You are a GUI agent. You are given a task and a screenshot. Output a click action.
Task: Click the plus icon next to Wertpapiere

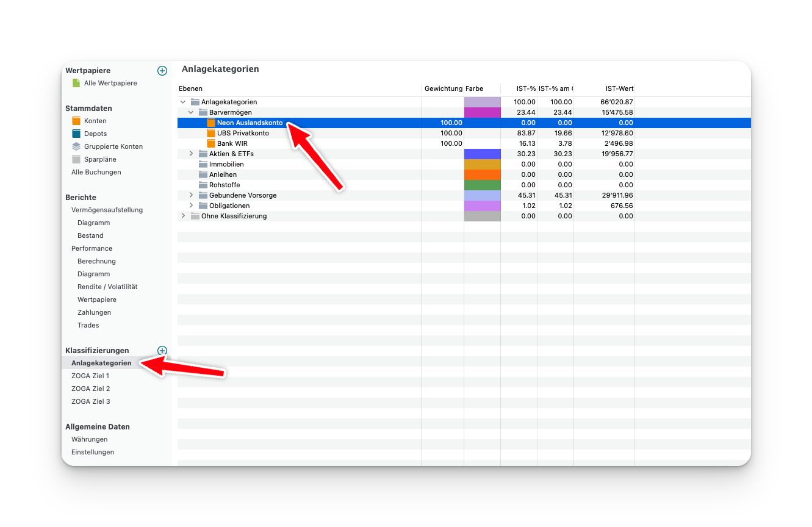tap(162, 71)
